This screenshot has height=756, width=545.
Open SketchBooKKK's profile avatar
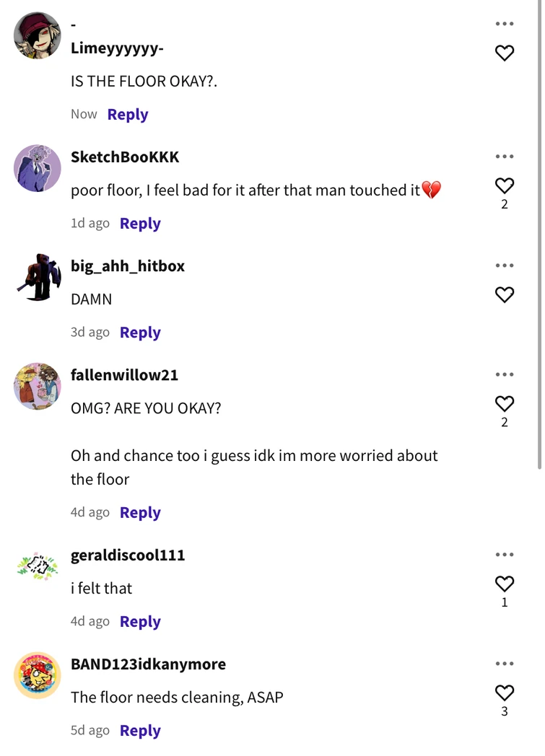point(38,168)
